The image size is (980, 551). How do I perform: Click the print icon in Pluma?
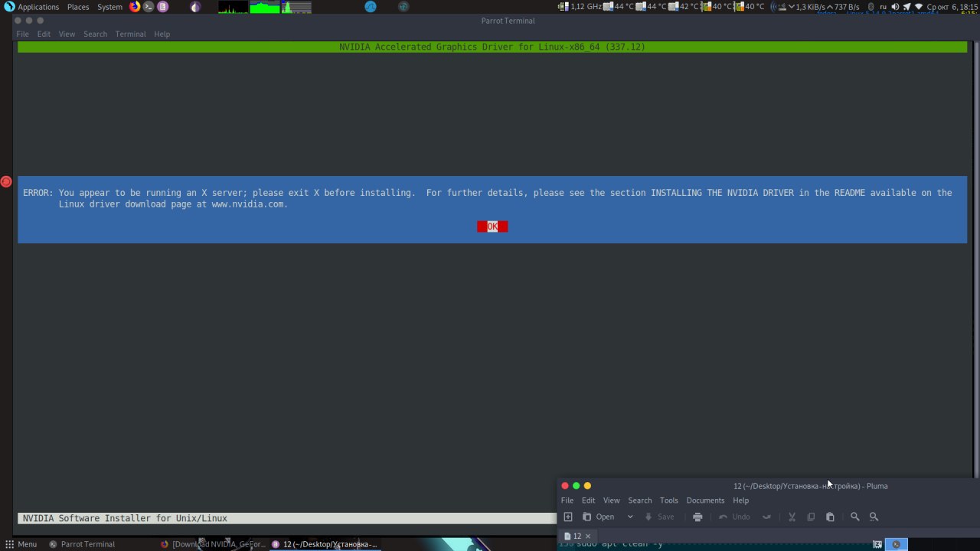tap(697, 517)
